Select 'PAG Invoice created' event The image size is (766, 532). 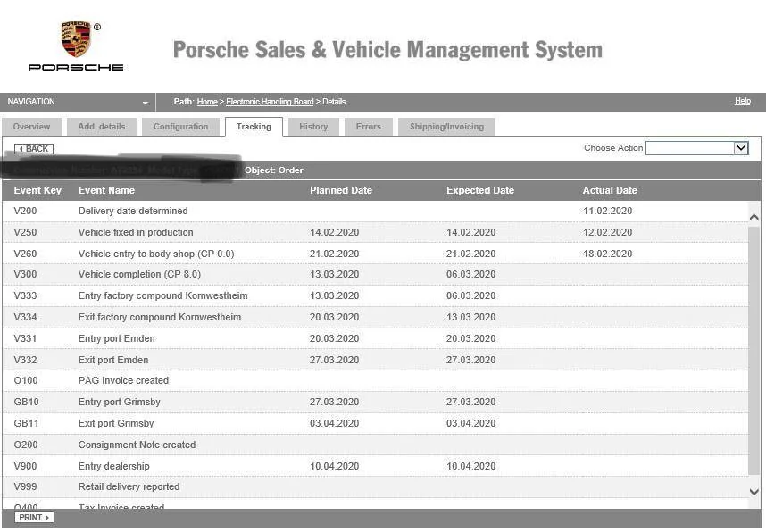[x=123, y=380]
